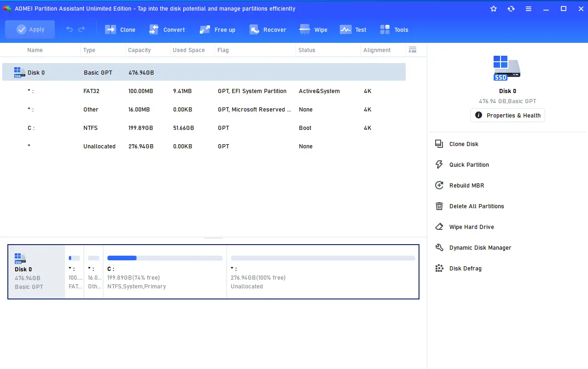588x369 pixels.
Task: Click the Dynamic Disk Manager label
Action: [x=480, y=248]
